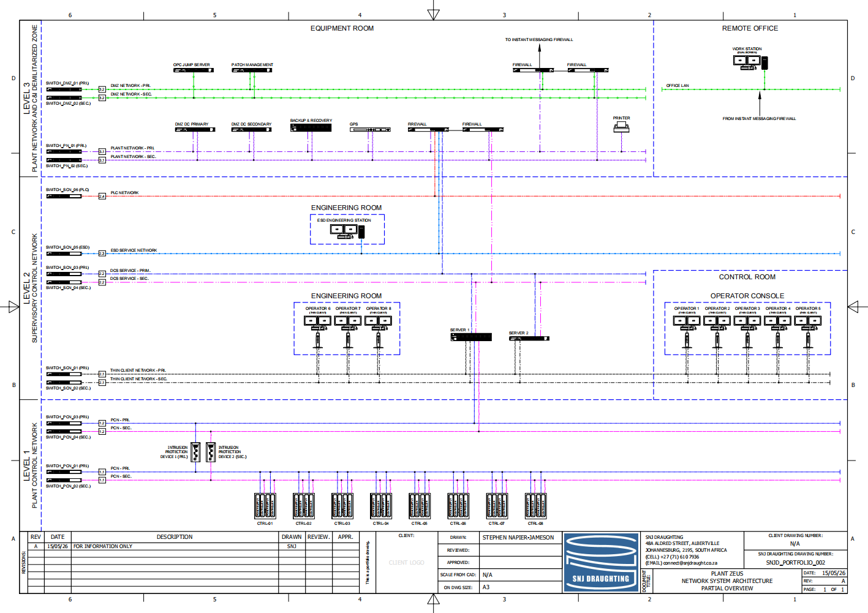Select the Remote Office work station symbol
Image resolution: width=868 pixels, height=613 pixels.
click(x=750, y=62)
